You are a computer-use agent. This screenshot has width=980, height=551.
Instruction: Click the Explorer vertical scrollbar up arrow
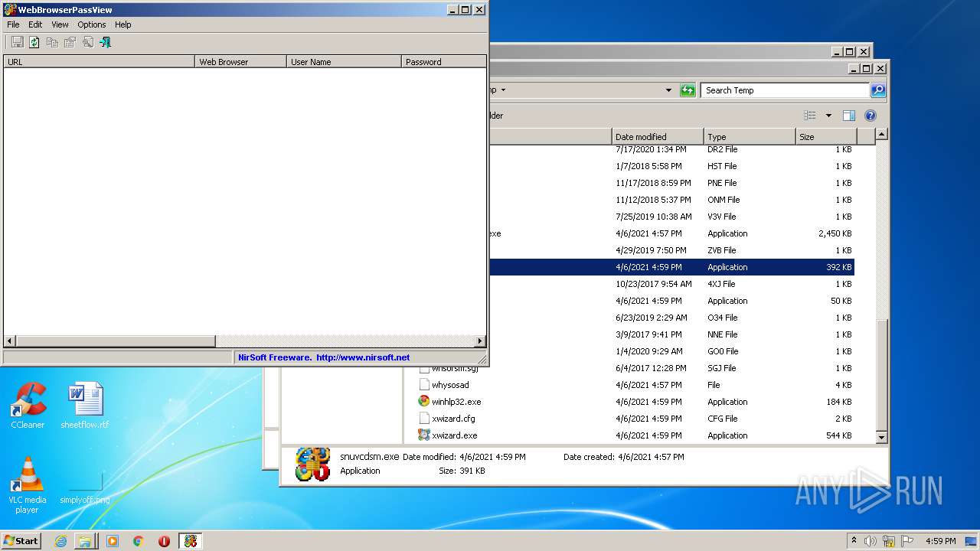click(x=881, y=135)
